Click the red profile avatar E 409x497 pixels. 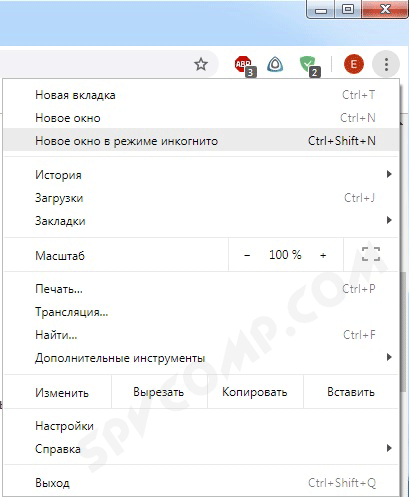[x=354, y=64]
